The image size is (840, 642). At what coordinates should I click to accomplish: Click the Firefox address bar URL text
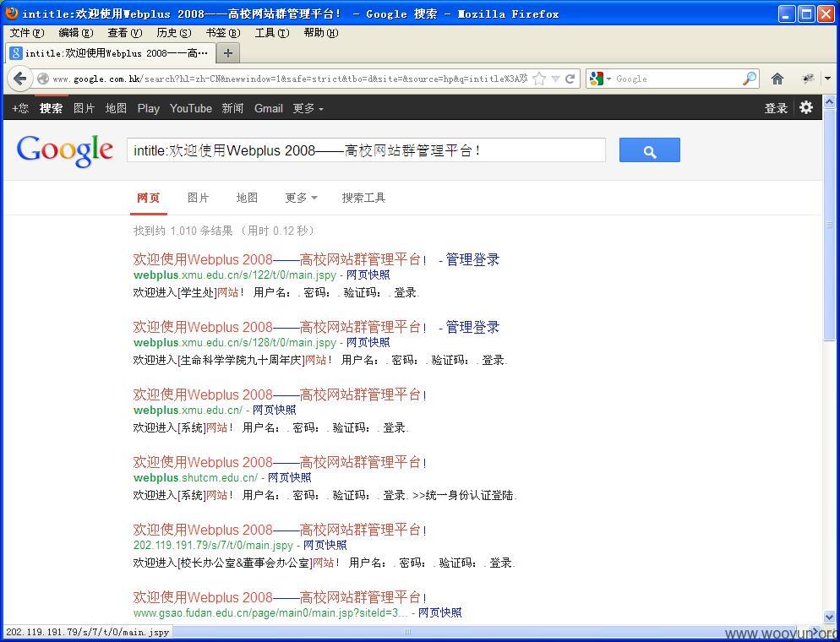pos(289,79)
